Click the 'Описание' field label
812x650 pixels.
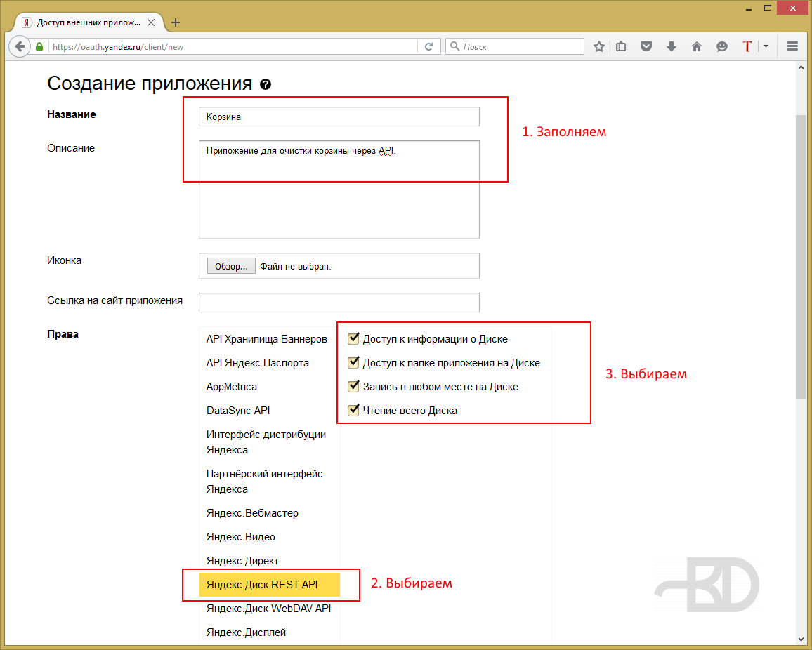[71, 148]
